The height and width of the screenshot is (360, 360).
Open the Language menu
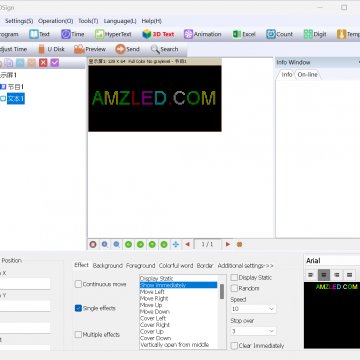click(120, 21)
